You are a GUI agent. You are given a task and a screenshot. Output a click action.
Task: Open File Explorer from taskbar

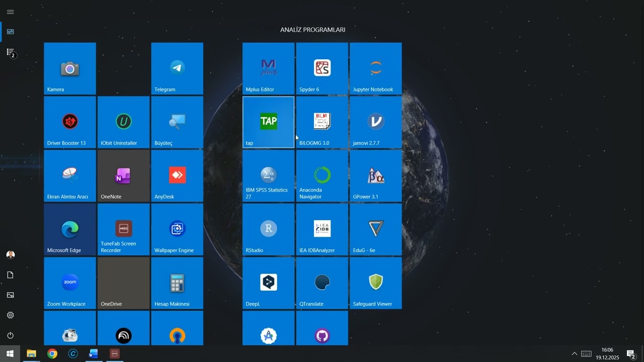pos(31,353)
